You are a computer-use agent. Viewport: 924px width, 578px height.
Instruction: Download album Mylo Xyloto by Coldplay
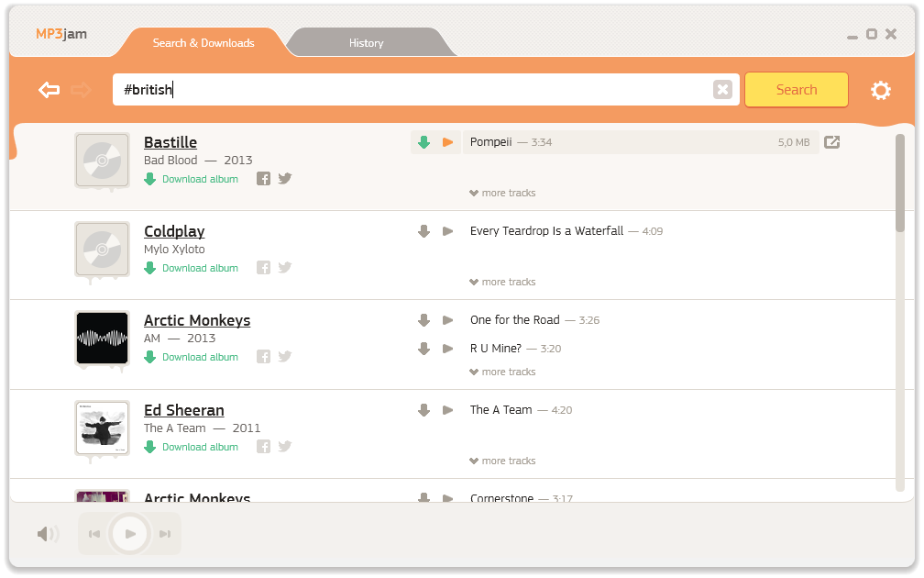coord(192,268)
